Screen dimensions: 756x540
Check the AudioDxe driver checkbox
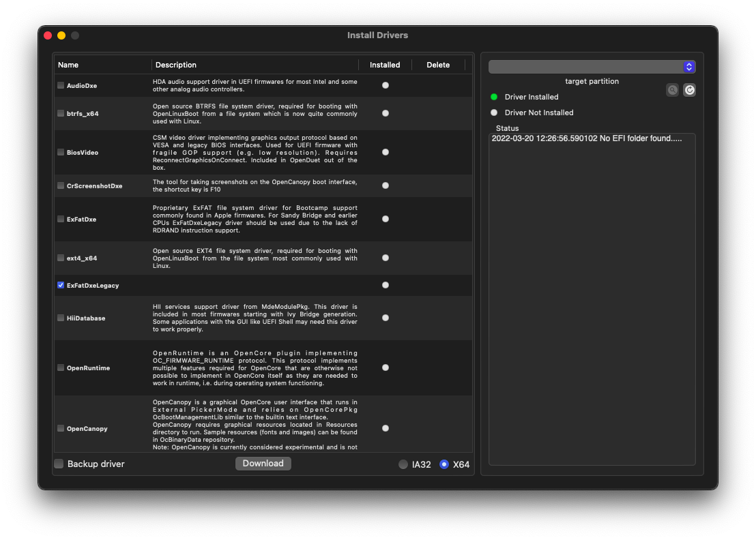coord(61,85)
